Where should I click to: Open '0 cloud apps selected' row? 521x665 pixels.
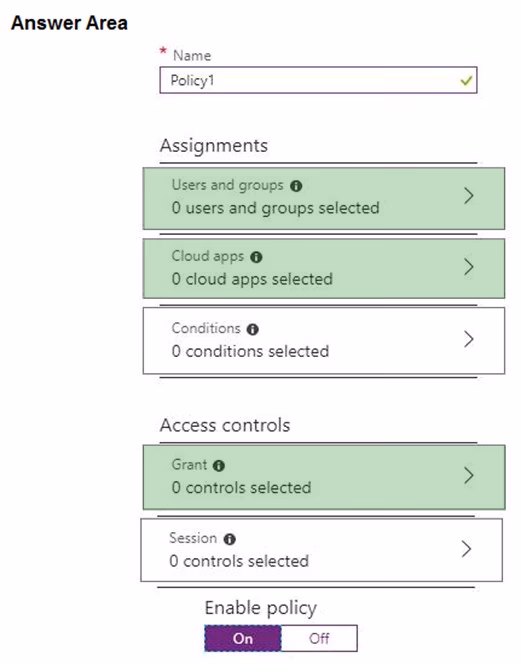324,268
